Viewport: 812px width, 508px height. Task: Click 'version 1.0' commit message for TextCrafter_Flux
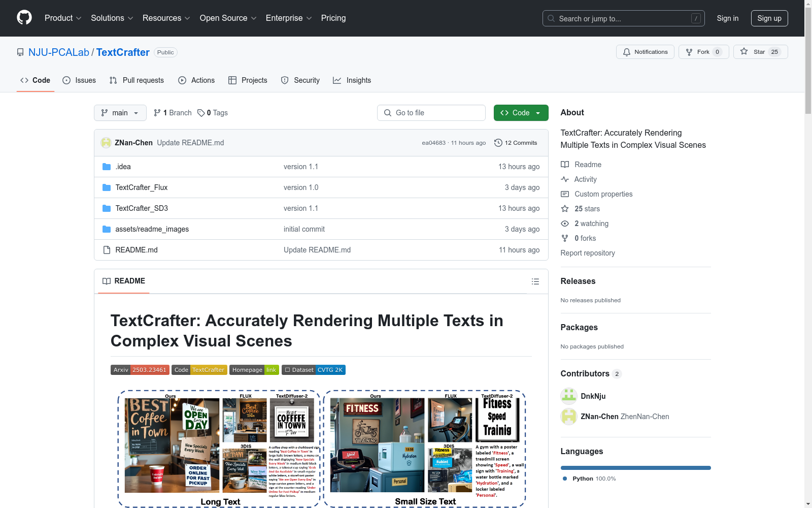pos(301,187)
